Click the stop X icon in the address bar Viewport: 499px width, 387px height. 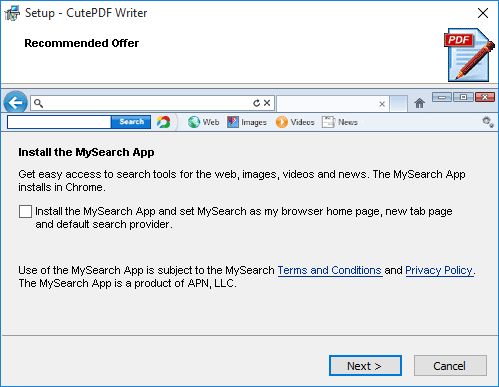267,103
